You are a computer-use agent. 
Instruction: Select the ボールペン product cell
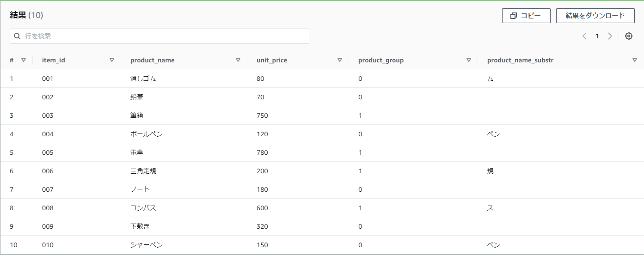(147, 134)
